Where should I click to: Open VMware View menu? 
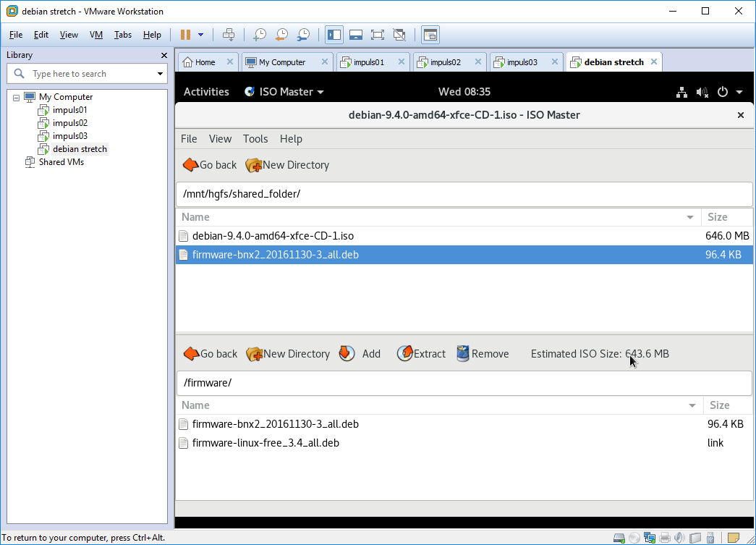click(x=69, y=35)
